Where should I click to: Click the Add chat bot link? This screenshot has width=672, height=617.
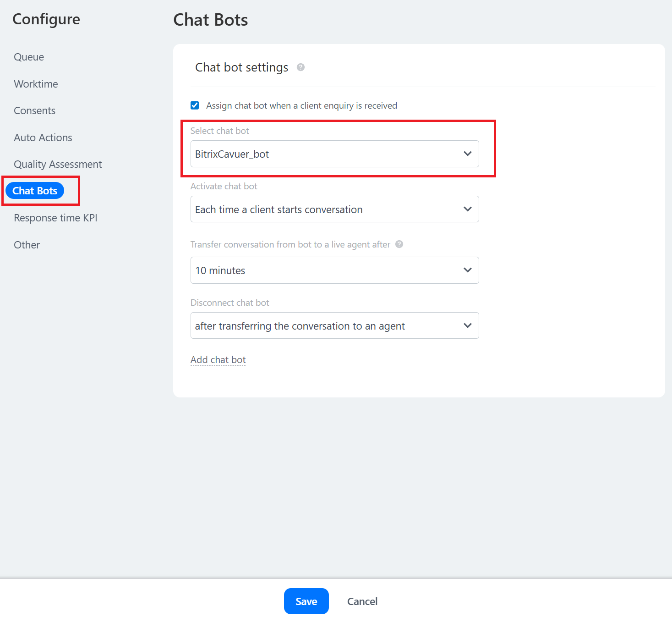click(x=218, y=360)
